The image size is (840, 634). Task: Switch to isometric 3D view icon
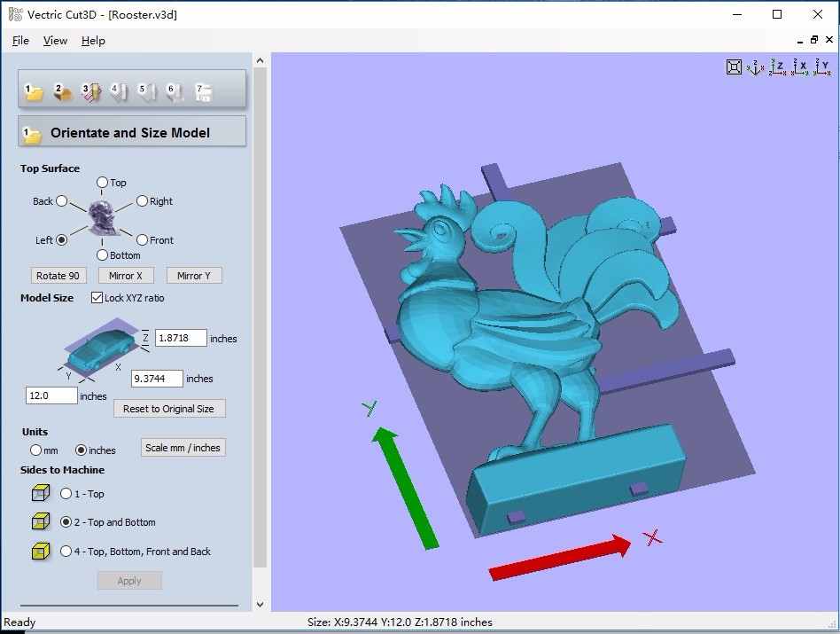click(x=755, y=67)
